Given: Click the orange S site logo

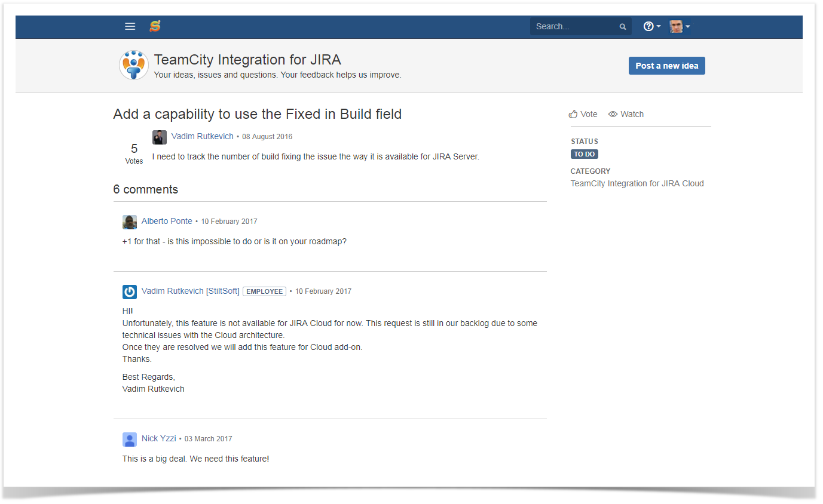Looking at the screenshot, I should pyautogui.click(x=155, y=26).
